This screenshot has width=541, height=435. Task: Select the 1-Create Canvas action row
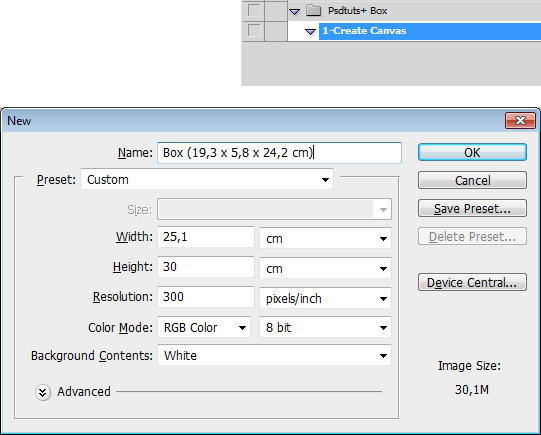pos(430,31)
